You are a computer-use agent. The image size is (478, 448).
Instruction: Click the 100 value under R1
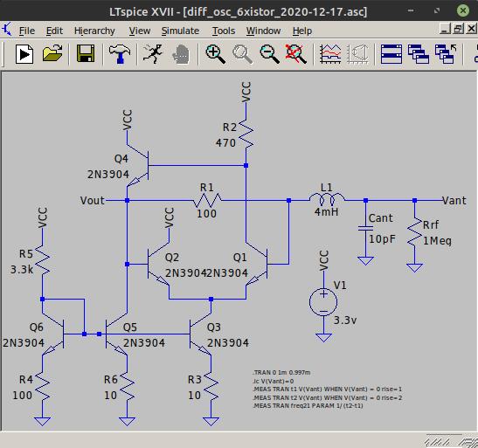(207, 213)
